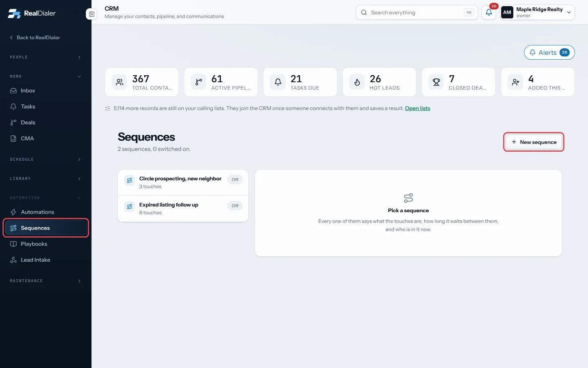The width and height of the screenshot is (588, 368).
Task: Click the Tasks bell icon in sidebar
Action: click(x=13, y=106)
